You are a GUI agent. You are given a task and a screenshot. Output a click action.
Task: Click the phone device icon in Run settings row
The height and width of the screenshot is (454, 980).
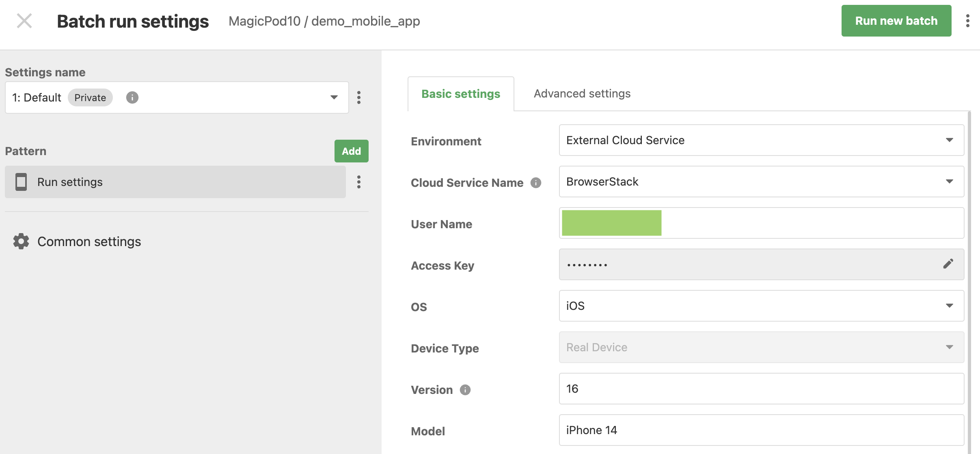(21, 182)
